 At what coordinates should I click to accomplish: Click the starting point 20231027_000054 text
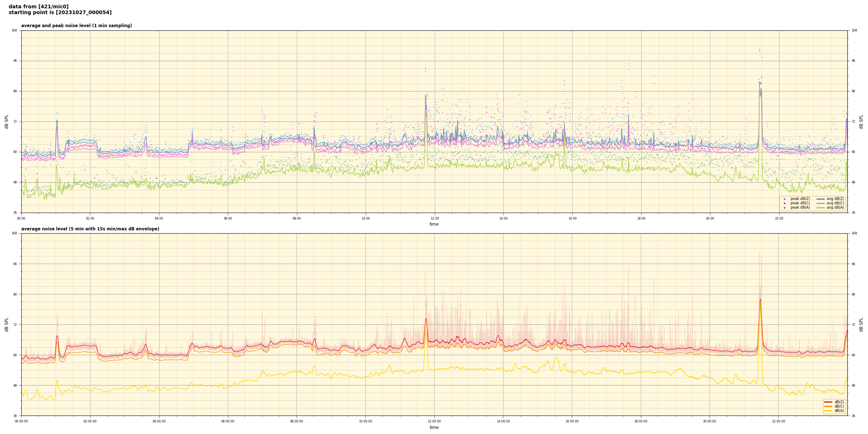pos(60,13)
